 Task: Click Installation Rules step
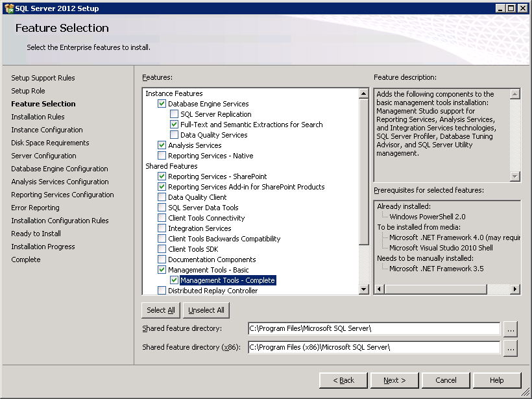click(38, 117)
